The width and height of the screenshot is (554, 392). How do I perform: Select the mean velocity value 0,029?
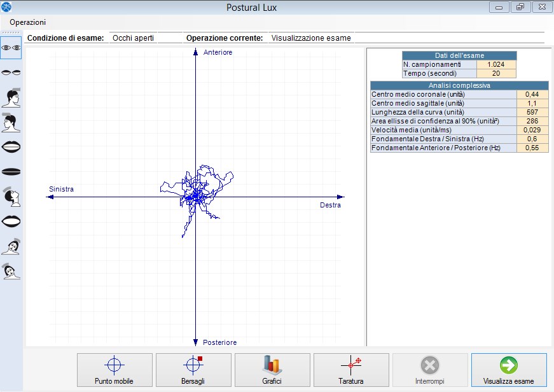coord(532,130)
